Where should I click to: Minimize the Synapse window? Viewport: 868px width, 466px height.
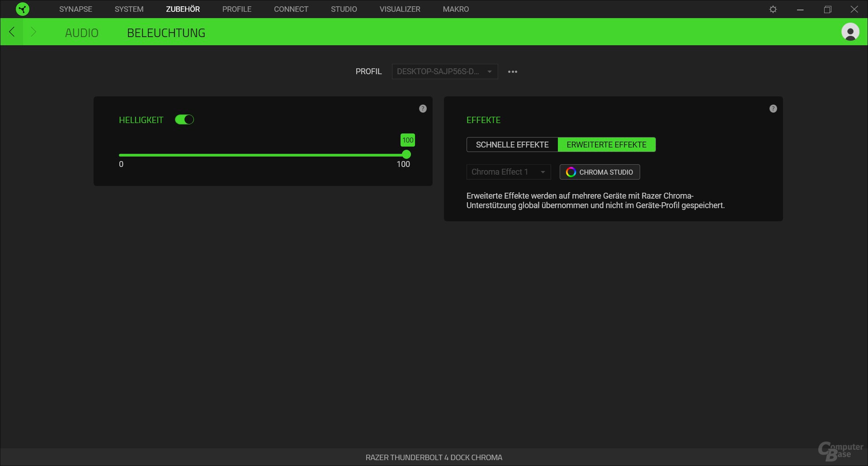pos(800,9)
